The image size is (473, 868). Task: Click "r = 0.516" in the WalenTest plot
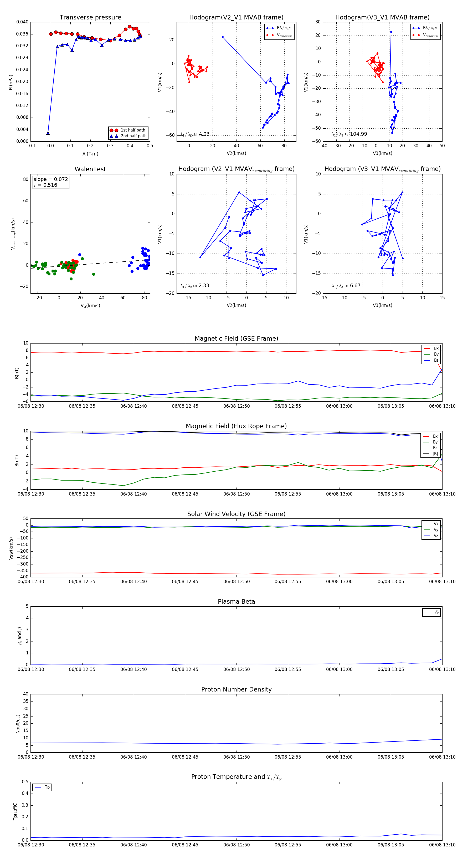click(45, 185)
